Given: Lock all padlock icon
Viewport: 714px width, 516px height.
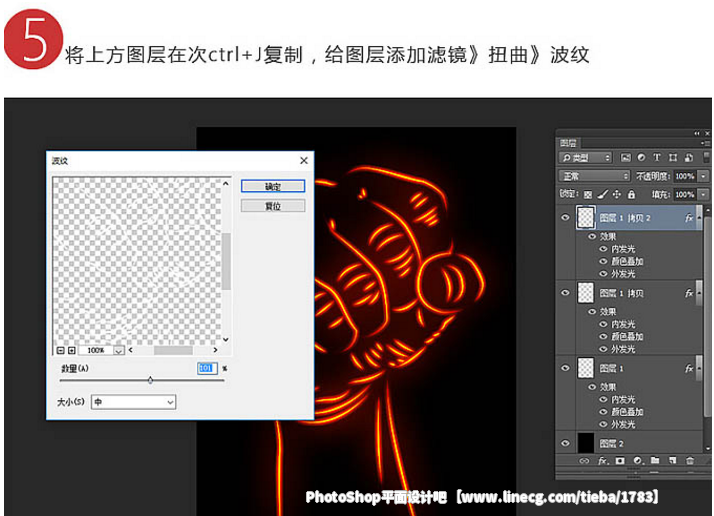Looking at the screenshot, I should [631, 194].
